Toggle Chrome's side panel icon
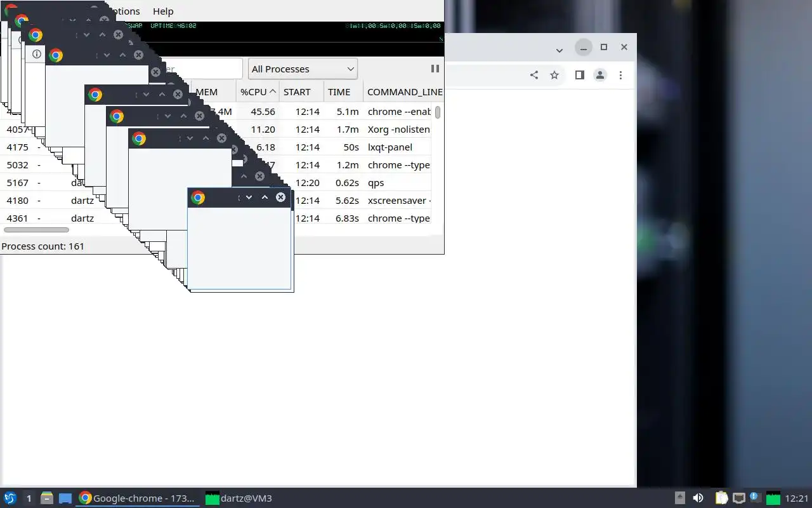Image resolution: width=812 pixels, height=508 pixels. tap(579, 75)
